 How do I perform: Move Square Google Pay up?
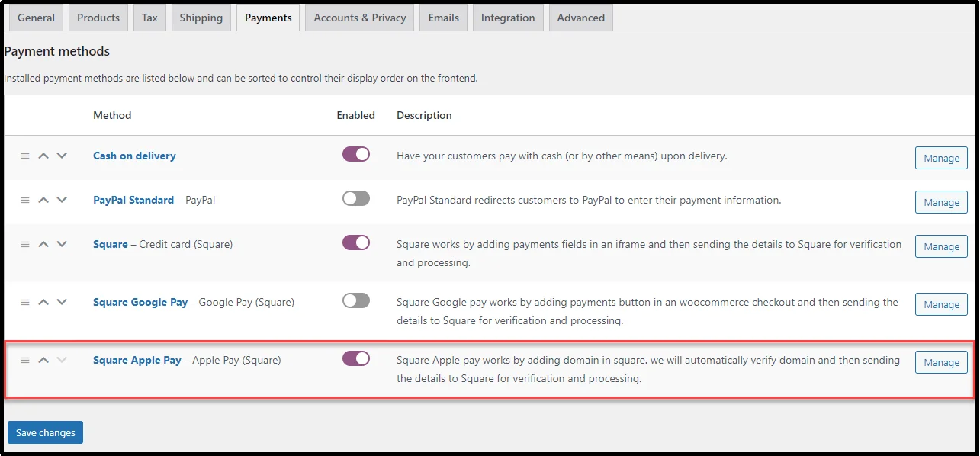coord(43,302)
